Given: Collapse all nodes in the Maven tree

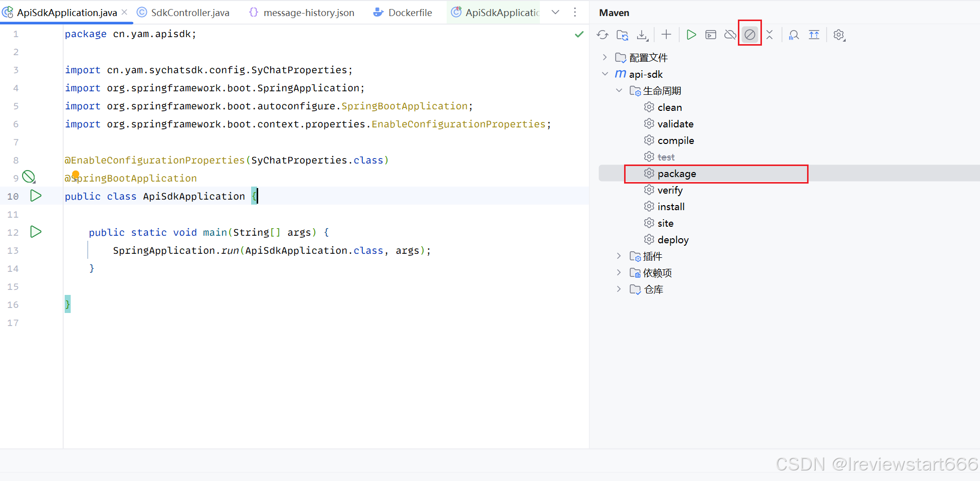Looking at the screenshot, I should pos(769,35).
